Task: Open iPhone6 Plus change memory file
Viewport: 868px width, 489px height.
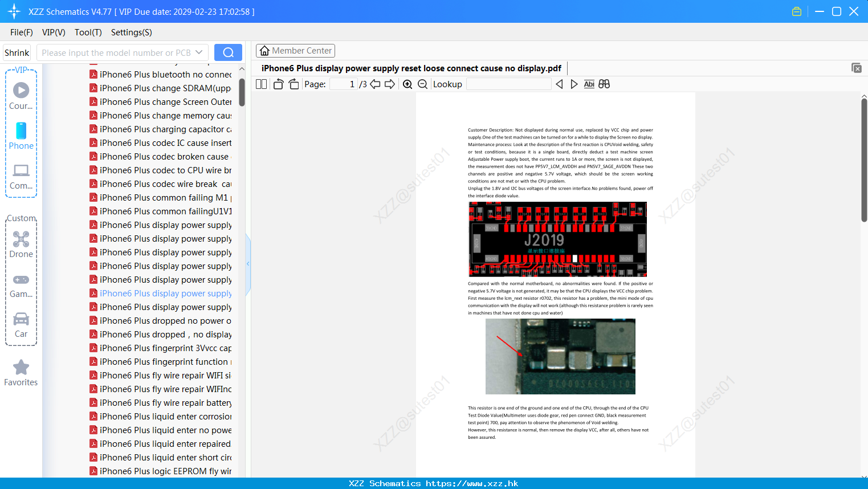Action: pos(161,116)
